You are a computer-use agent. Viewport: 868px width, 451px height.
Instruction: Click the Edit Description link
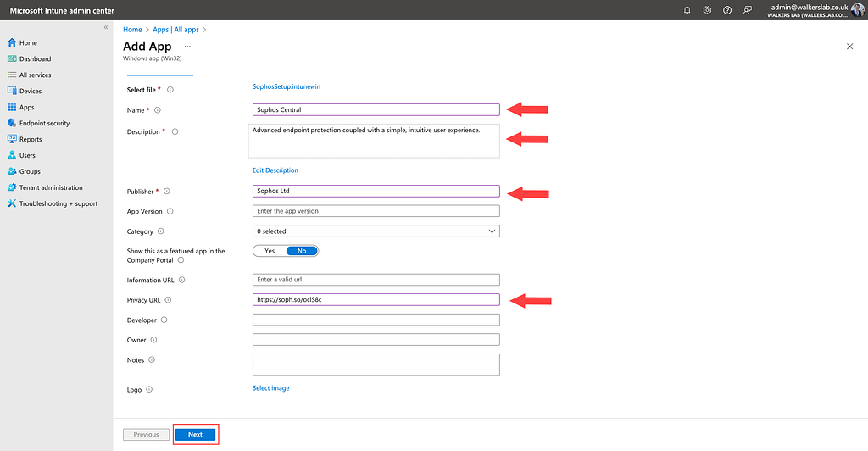pos(275,170)
